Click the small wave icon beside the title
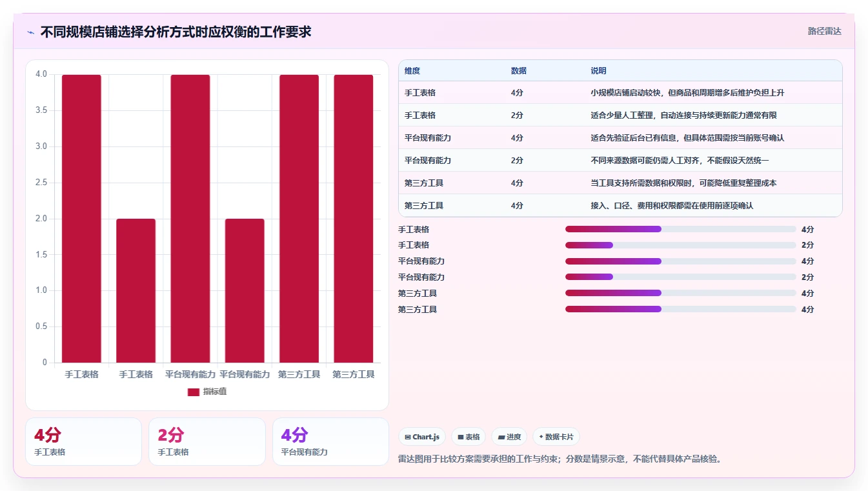This screenshot has height=491, width=868. click(x=30, y=32)
